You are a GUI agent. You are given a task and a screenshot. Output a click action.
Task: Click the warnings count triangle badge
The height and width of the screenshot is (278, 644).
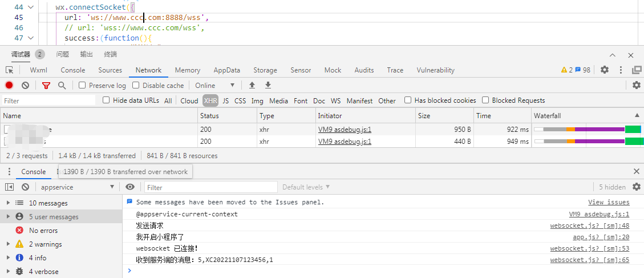(567, 70)
